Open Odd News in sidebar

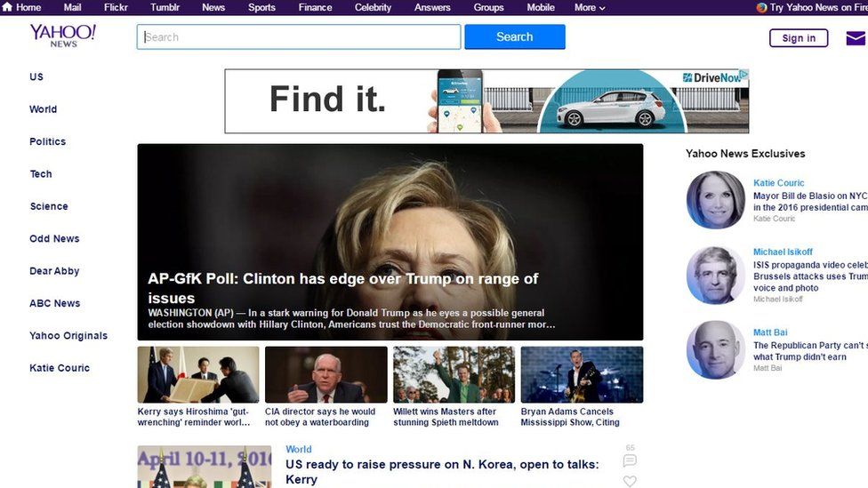pos(54,238)
